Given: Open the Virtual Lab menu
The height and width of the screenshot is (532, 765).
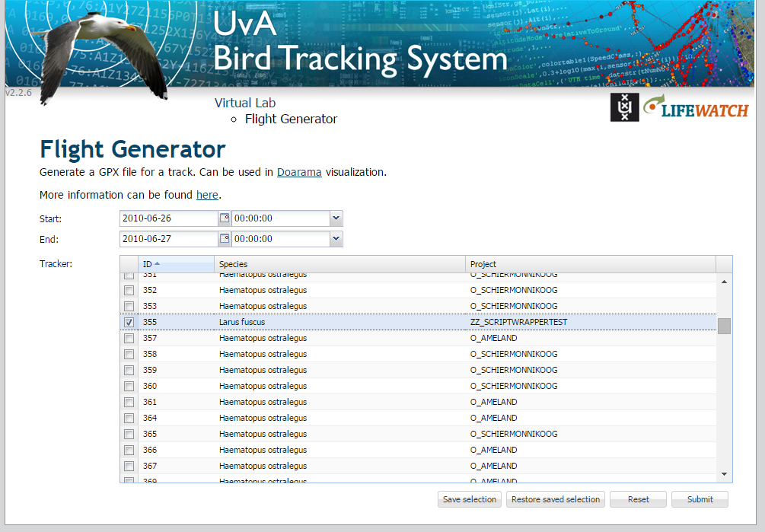Looking at the screenshot, I should point(244,103).
